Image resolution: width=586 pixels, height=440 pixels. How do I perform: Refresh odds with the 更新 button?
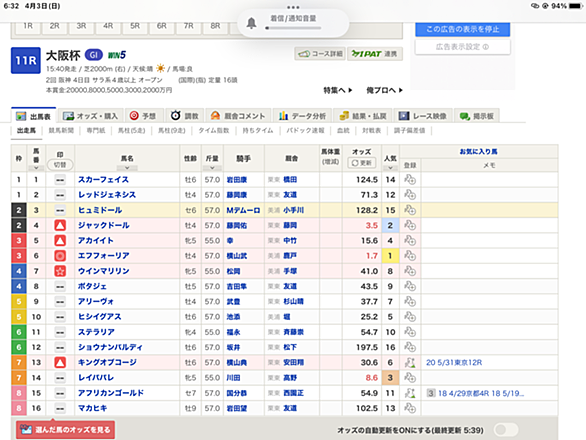coord(361,163)
